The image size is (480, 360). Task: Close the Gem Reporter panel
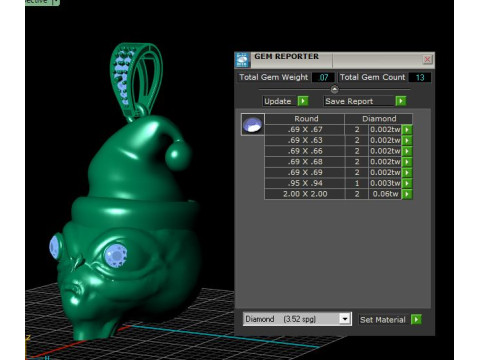[x=427, y=59]
